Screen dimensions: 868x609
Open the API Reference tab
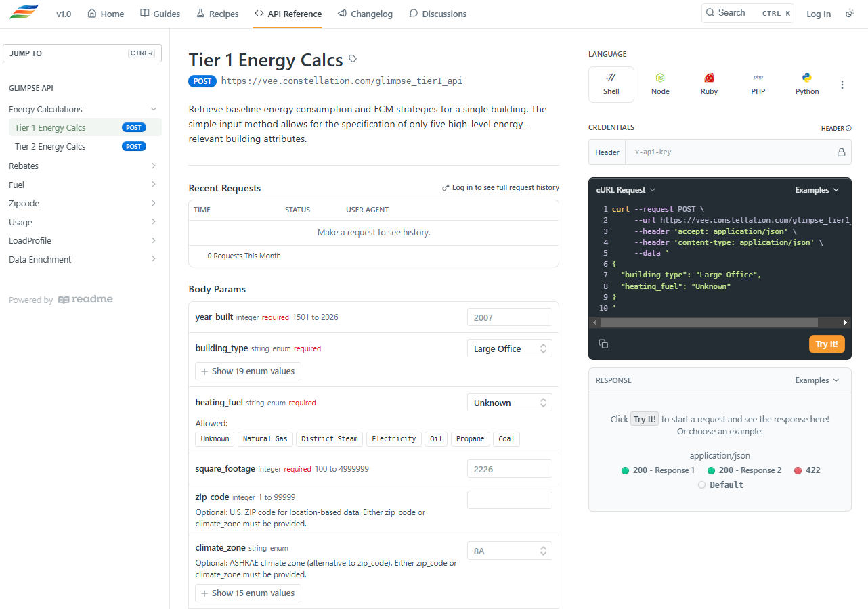(x=288, y=14)
